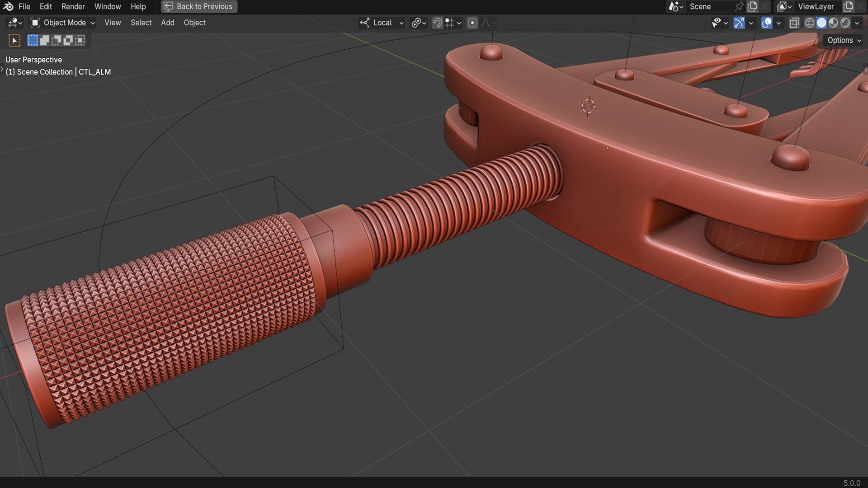Open the scene browse dropdown icon

pos(676,6)
